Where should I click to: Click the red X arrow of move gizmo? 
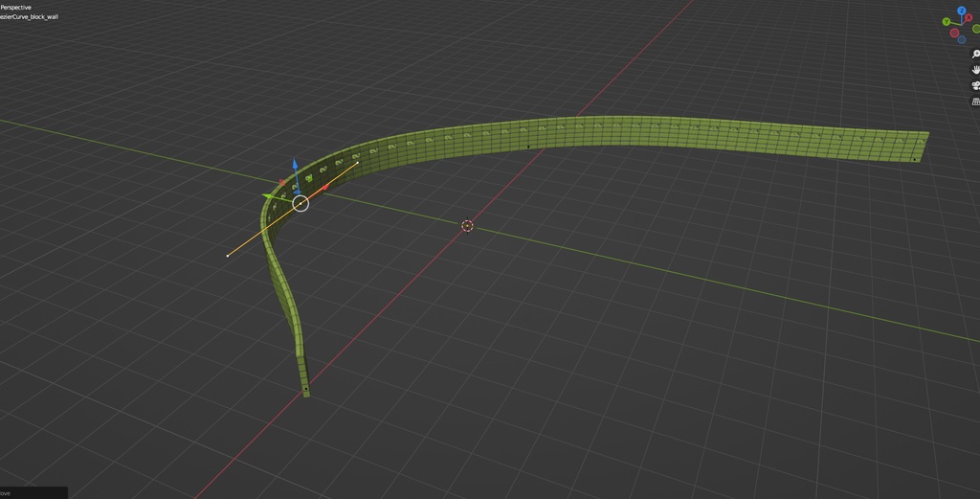point(325,187)
